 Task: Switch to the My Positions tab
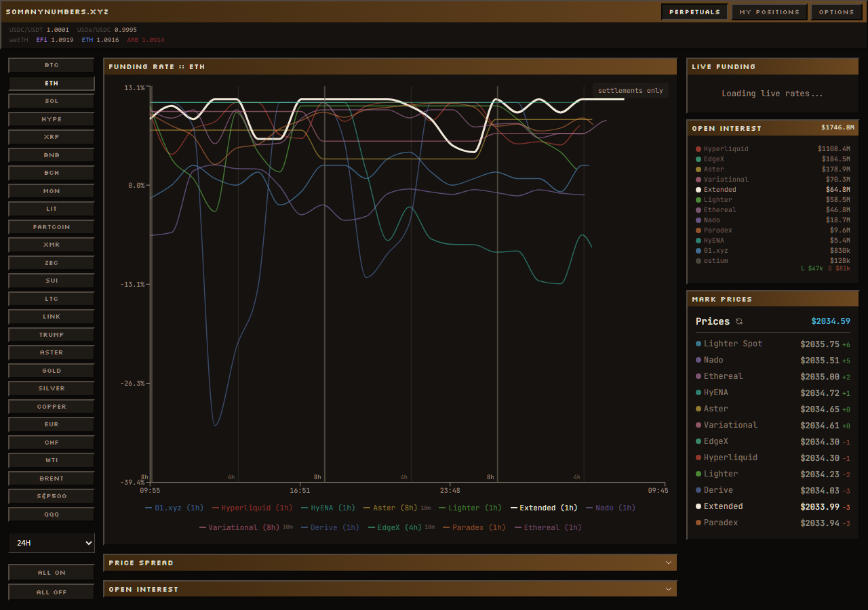[x=769, y=12]
